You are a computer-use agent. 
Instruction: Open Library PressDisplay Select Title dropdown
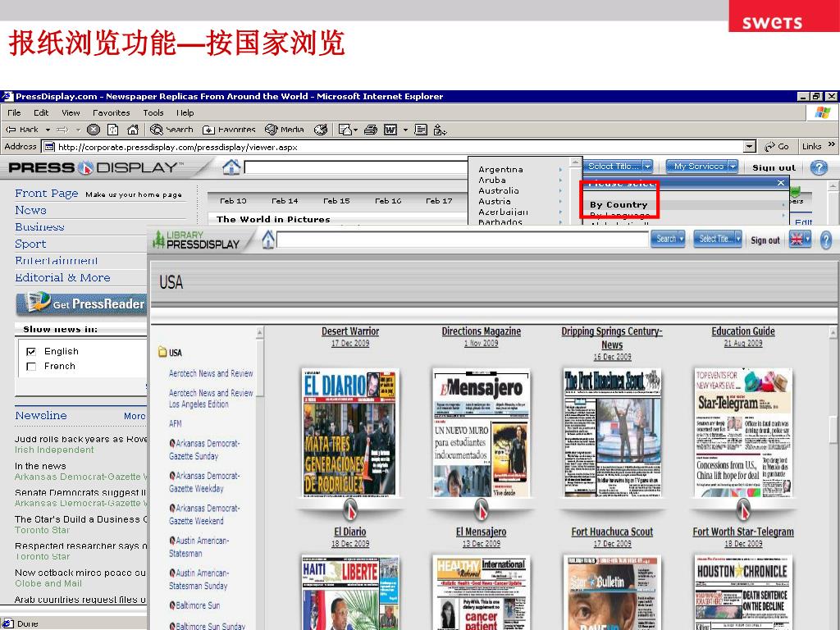point(717,239)
